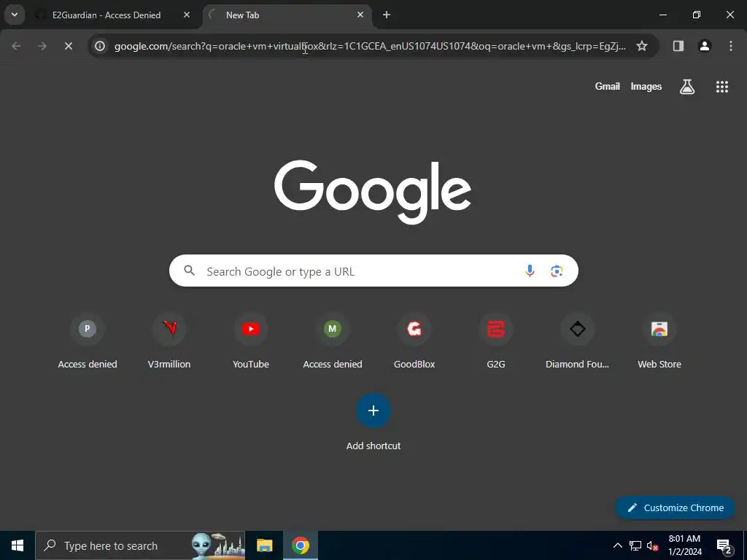
Task: Open a new tab with the plus button
Action: (x=387, y=15)
